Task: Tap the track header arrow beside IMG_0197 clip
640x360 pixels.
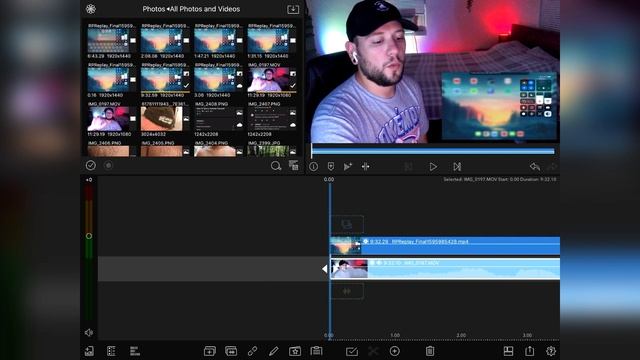Action: pyautogui.click(x=324, y=269)
